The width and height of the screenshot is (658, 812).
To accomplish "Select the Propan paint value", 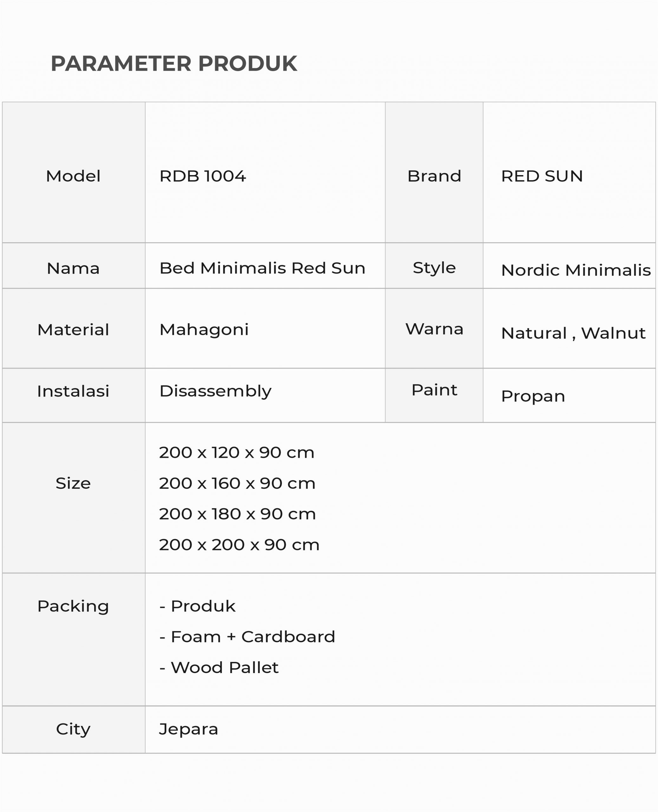I will point(533,396).
